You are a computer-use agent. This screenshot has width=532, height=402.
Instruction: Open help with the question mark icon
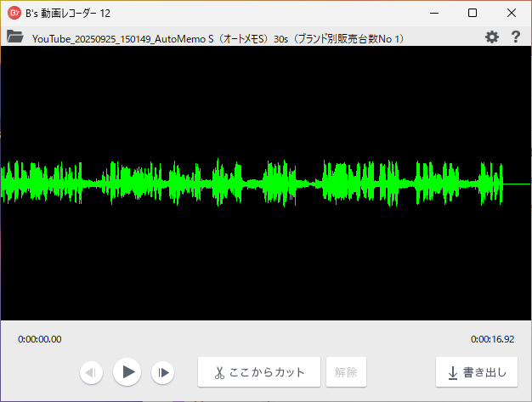[515, 37]
